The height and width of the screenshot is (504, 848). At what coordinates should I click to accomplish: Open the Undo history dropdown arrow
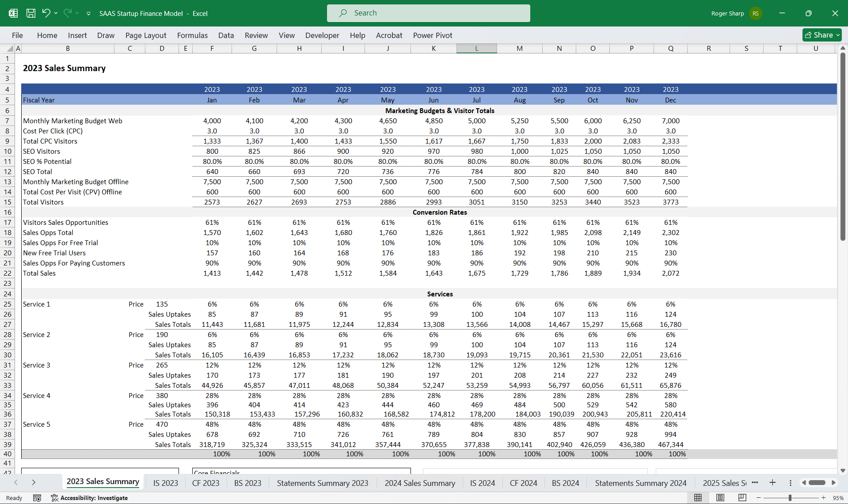tap(56, 13)
